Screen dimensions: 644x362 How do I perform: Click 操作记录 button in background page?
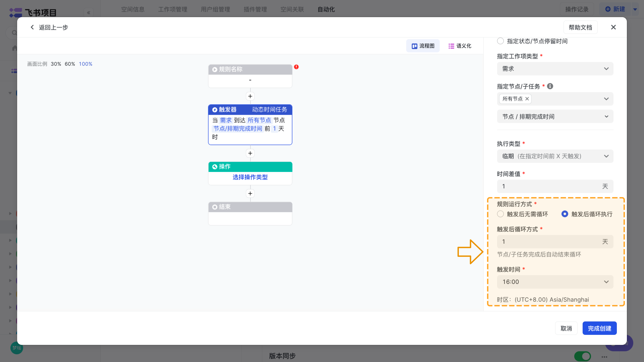[x=577, y=9]
